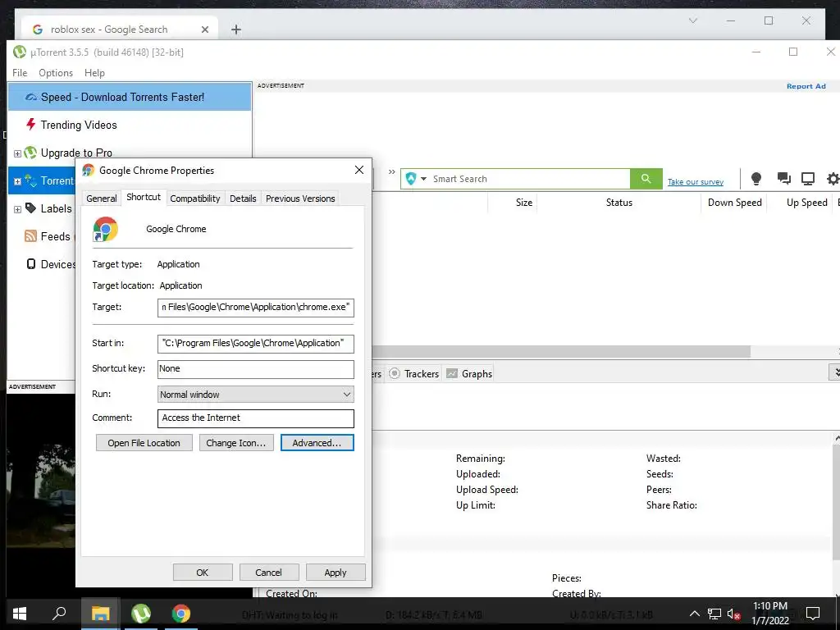Click the Comment field
This screenshot has height=630, width=840.
(x=256, y=418)
